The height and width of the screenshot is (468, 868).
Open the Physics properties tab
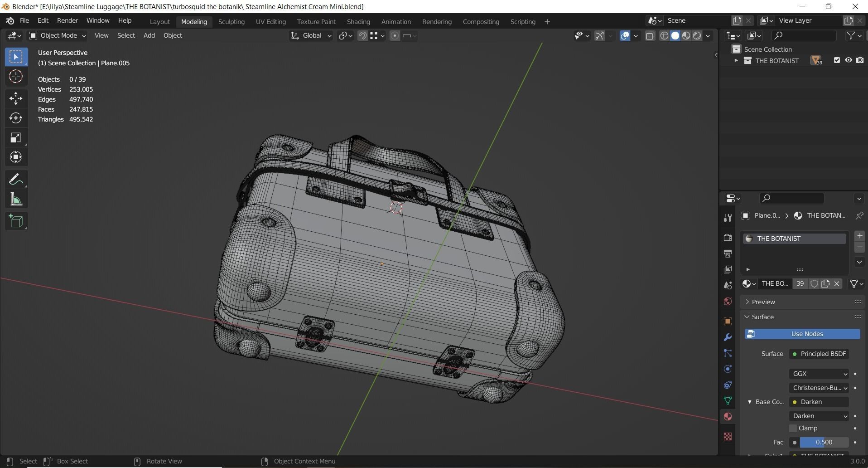(728, 369)
